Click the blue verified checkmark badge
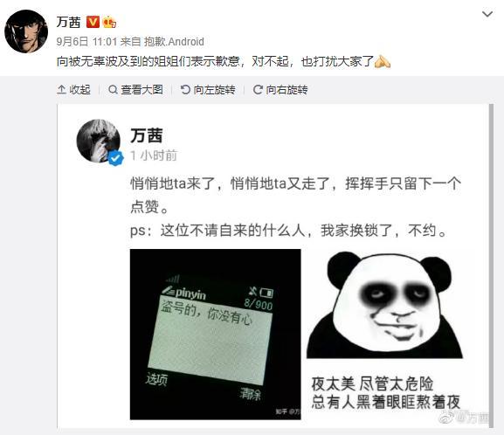 click(115, 158)
